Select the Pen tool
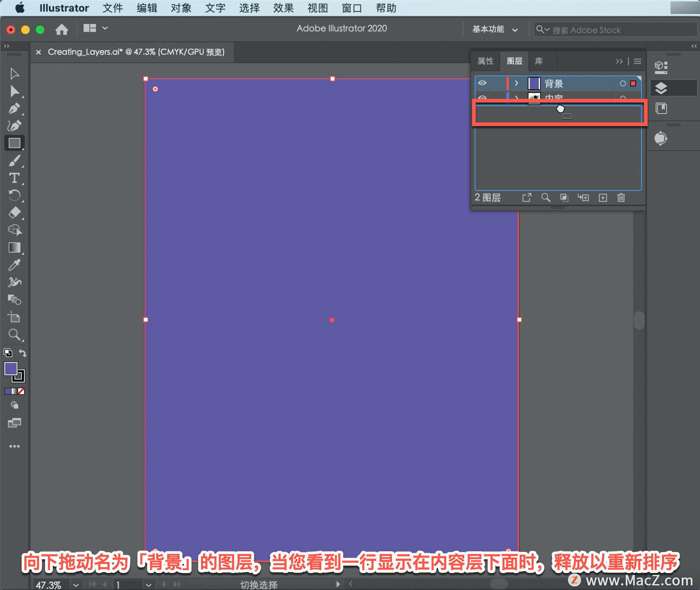This screenshot has width=700, height=590. [14, 108]
